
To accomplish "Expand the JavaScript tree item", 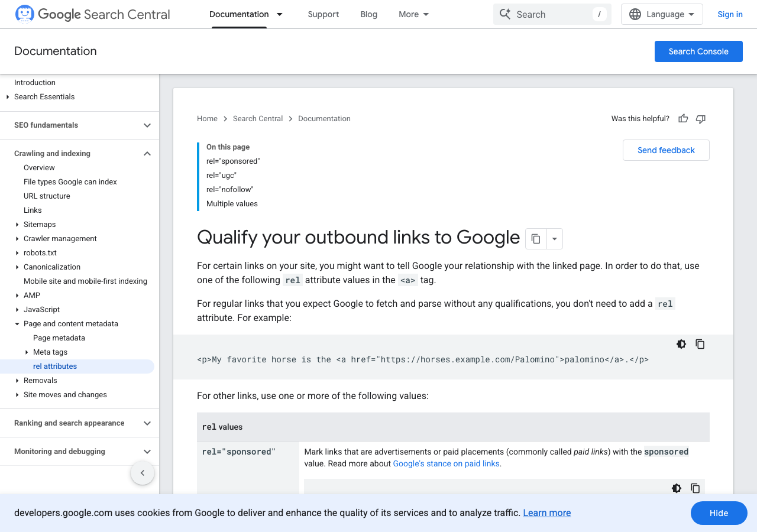I will (17, 310).
